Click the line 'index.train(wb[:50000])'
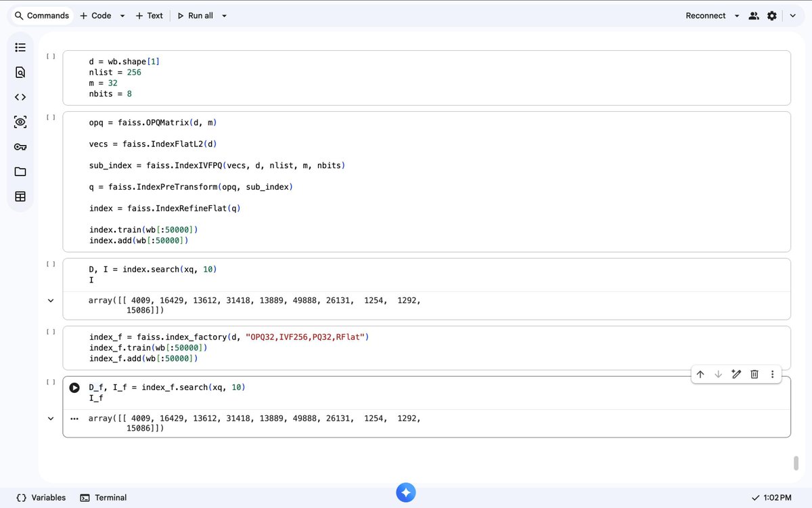This screenshot has width=812, height=508. pos(143,230)
